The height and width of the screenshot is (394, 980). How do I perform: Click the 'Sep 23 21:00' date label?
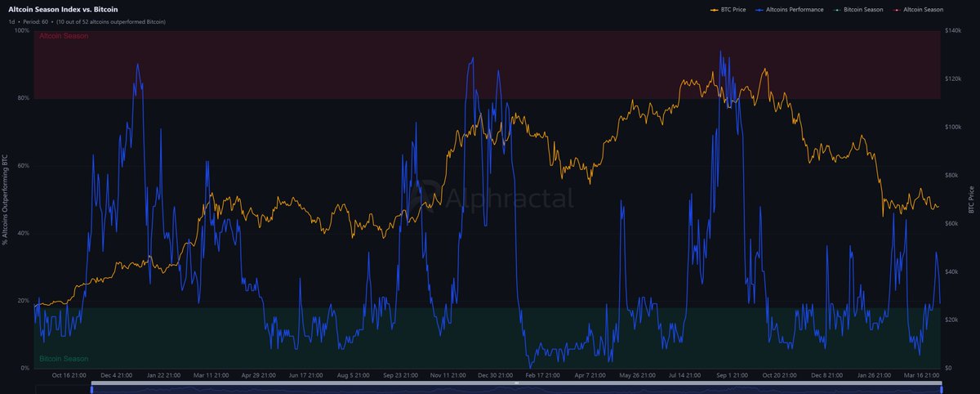click(x=401, y=376)
